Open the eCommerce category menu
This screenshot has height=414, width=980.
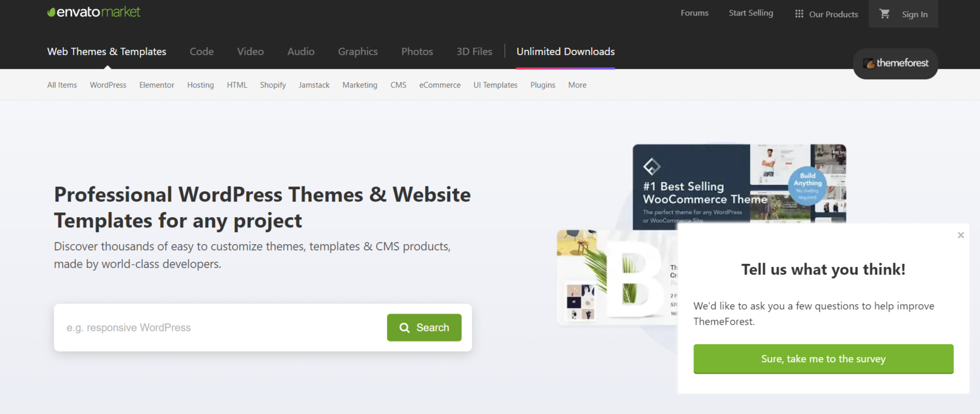point(440,85)
